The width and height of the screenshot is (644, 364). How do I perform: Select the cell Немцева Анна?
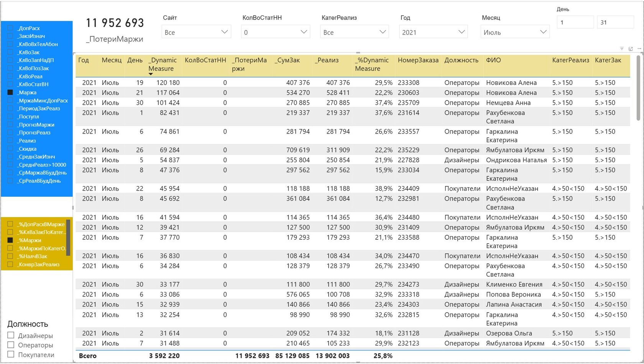[508, 103]
